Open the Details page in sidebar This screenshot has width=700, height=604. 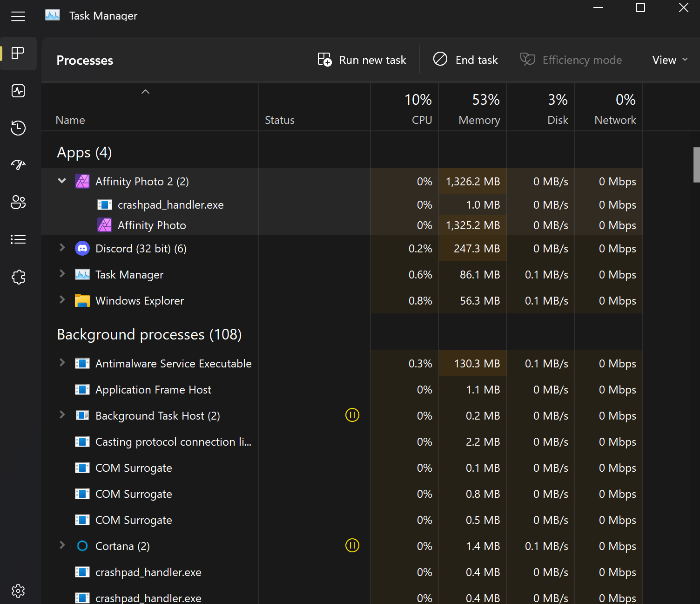[x=18, y=239]
